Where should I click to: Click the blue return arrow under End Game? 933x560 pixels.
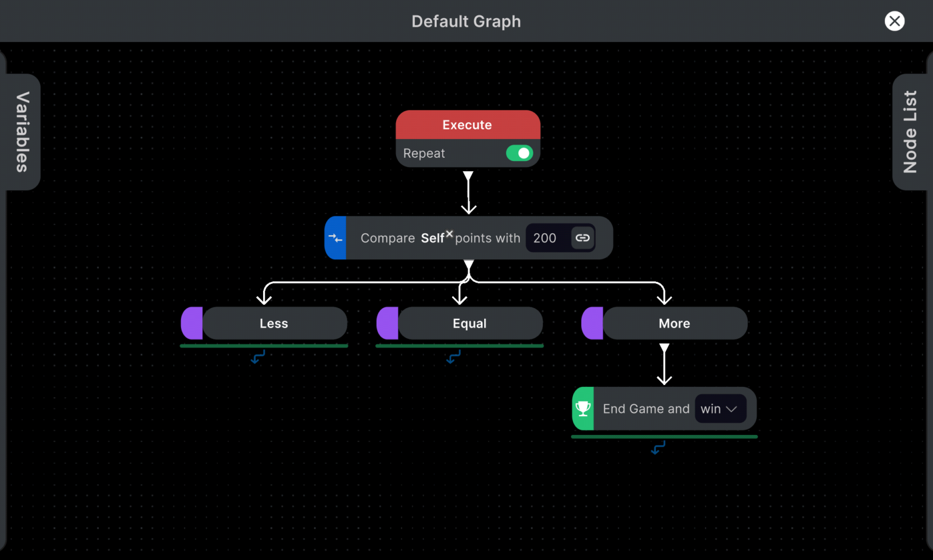pos(658,448)
